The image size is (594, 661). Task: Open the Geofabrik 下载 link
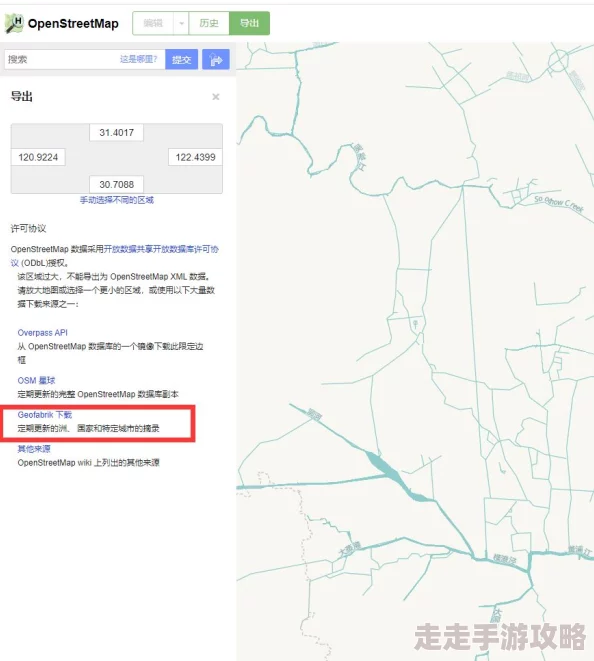(45, 415)
